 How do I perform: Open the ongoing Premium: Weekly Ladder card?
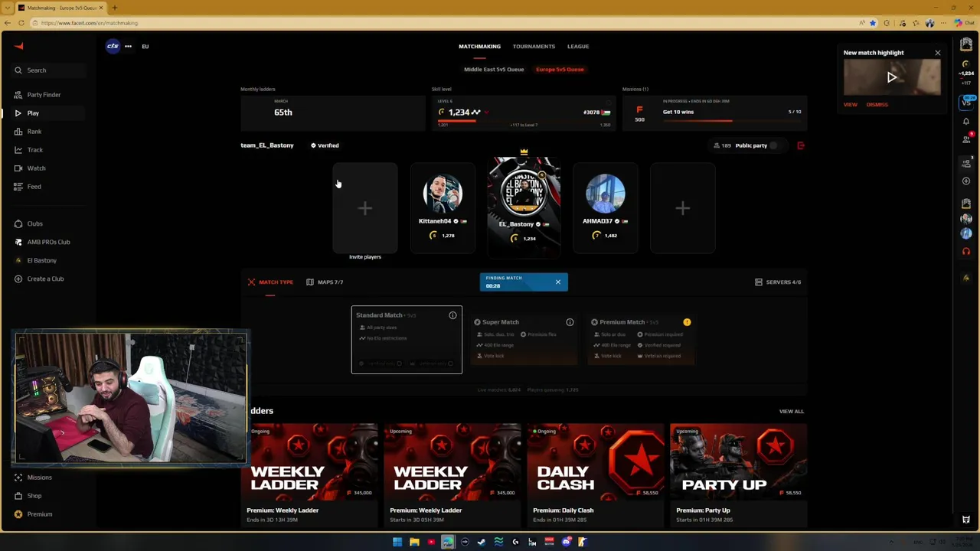311,474
